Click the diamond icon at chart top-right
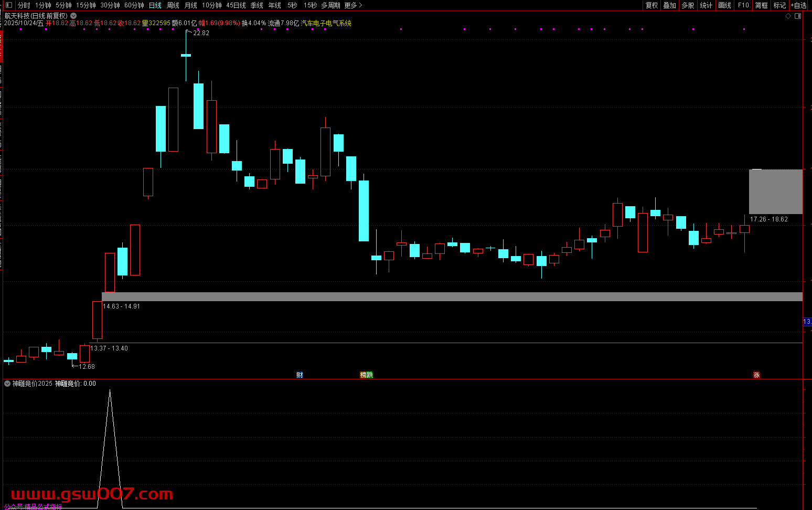Viewport: 812px width, 510px height. [788, 16]
